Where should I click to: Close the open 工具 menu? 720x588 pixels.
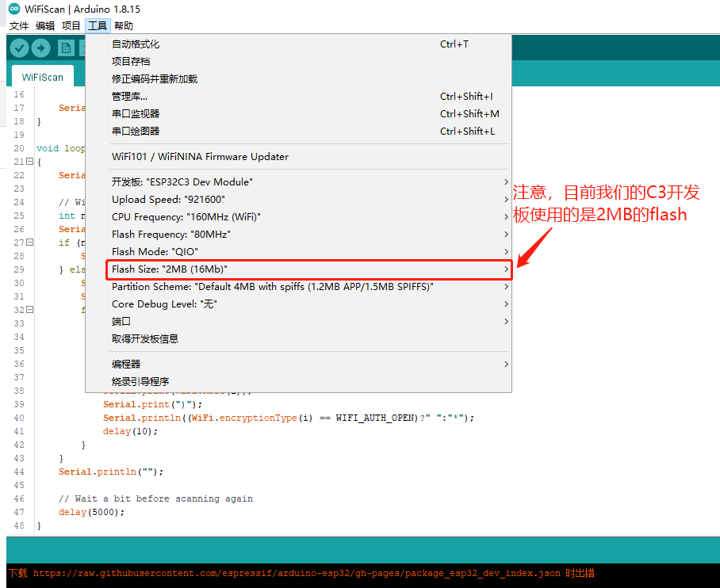tap(98, 25)
